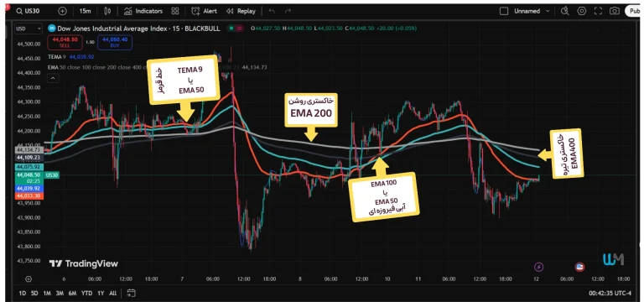
Task: Select the YTD date range
Action: (86, 293)
